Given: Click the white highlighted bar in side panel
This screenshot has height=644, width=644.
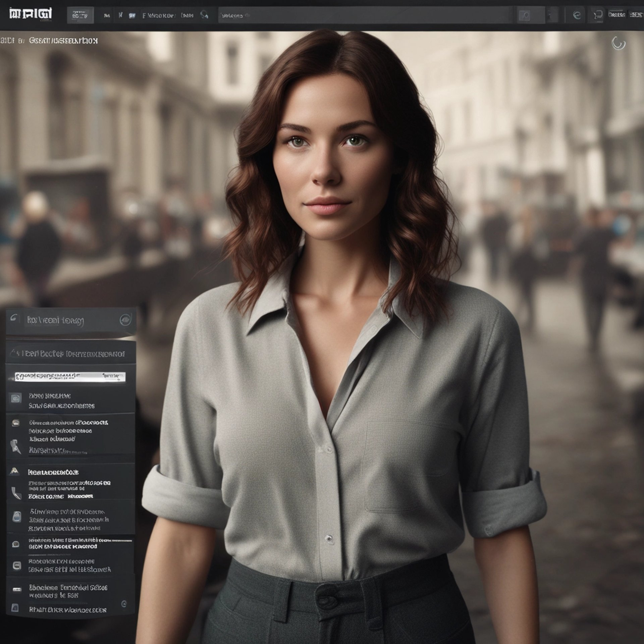Looking at the screenshot, I should (x=70, y=376).
